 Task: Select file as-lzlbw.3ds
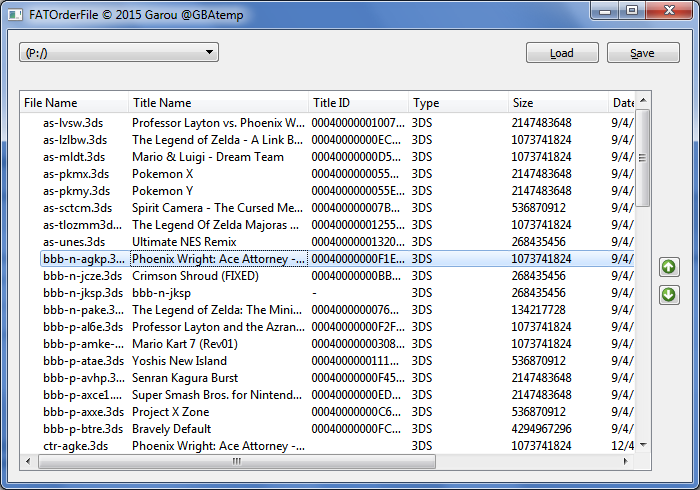75,140
